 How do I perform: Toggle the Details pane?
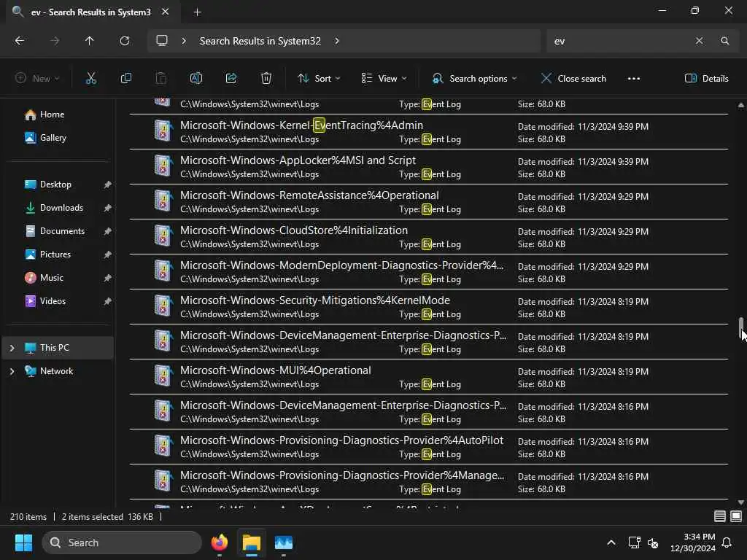pyautogui.click(x=706, y=79)
